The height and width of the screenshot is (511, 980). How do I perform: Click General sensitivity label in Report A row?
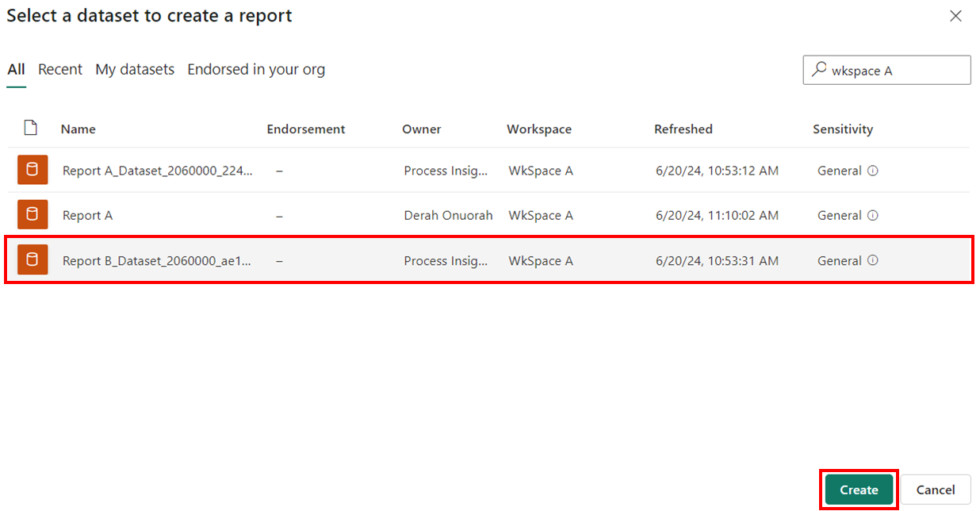840,215
